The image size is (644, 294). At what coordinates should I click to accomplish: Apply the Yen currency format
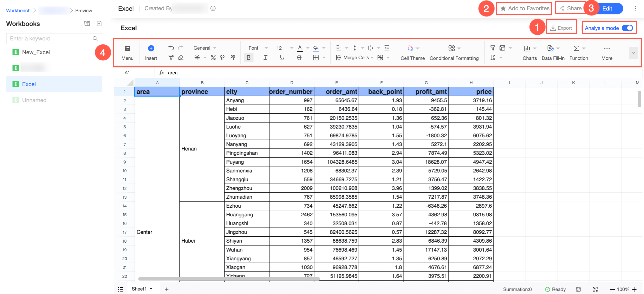click(x=197, y=58)
